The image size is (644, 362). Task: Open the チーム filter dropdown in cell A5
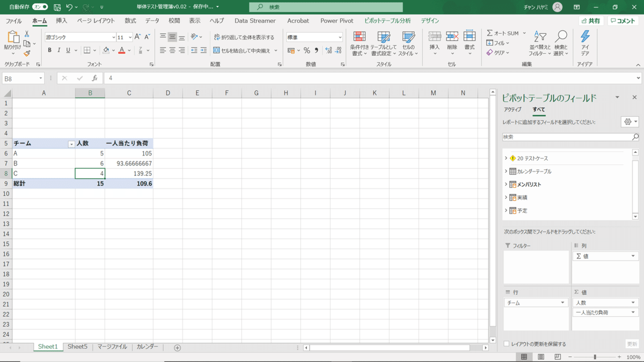(71, 144)
